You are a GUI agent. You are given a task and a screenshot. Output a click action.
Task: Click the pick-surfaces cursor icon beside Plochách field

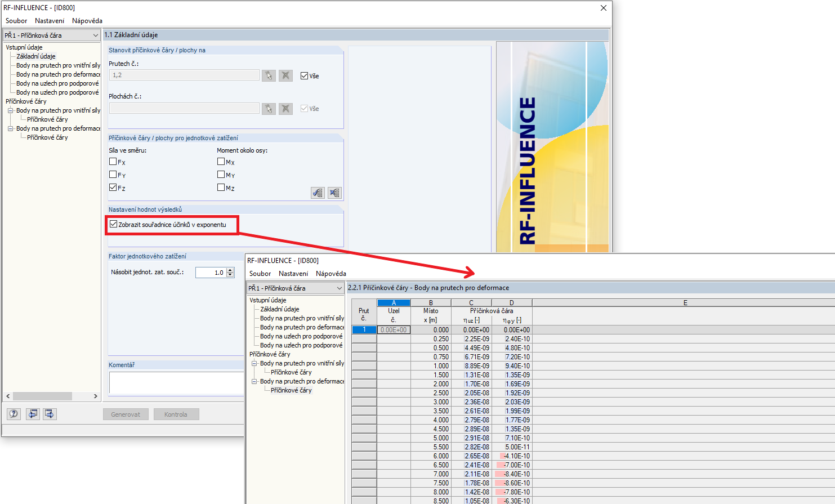[269, 108]
